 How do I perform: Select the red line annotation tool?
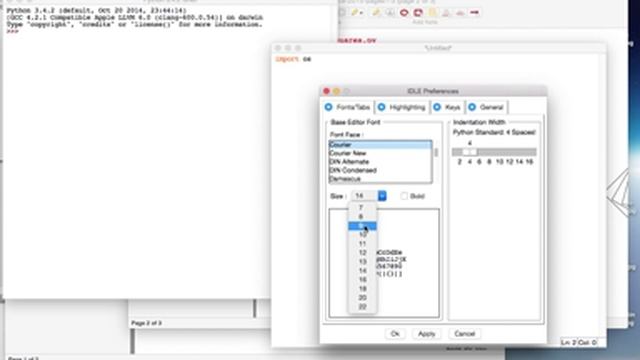pyautogui.click(x=474, y=13)
